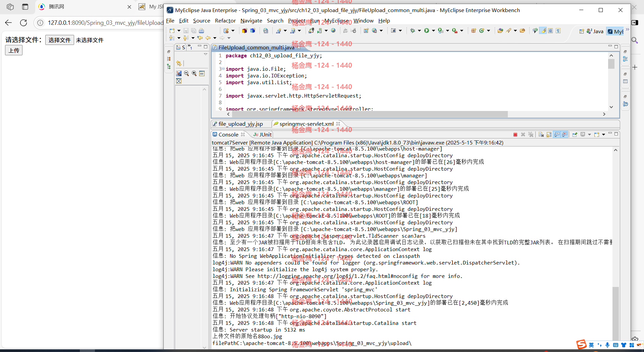Toggle Mark Occurrences highlighter icon
Screen dimensions: 644x352
click(543, 31)
